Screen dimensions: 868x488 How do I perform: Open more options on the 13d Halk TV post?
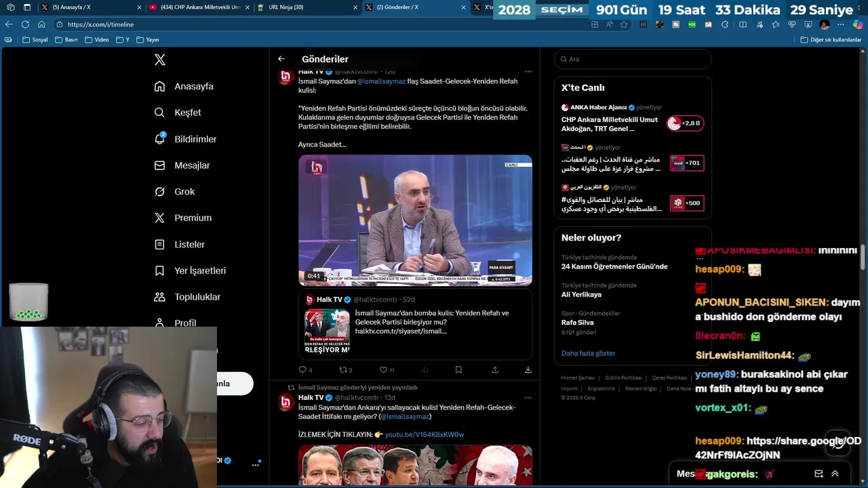tap(528, 398)
